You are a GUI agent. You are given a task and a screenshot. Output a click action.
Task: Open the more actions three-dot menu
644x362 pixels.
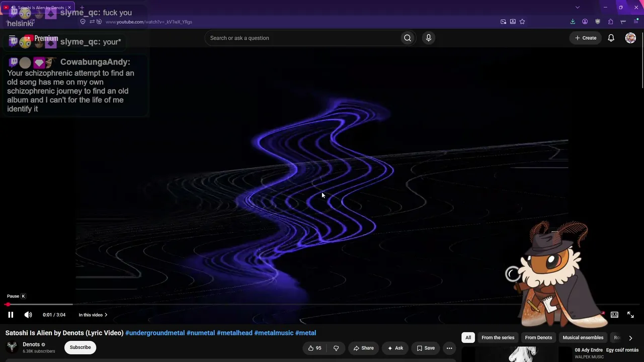point(449,348)
